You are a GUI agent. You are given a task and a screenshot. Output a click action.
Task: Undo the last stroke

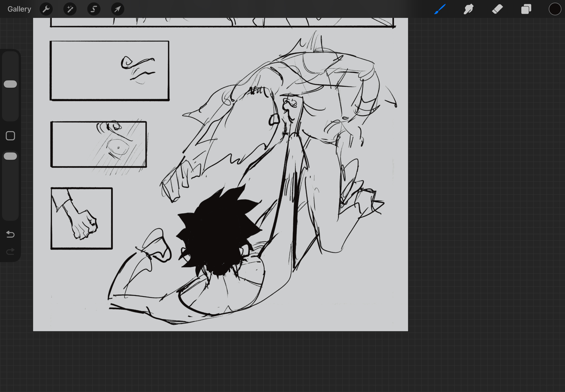point(10,234)
